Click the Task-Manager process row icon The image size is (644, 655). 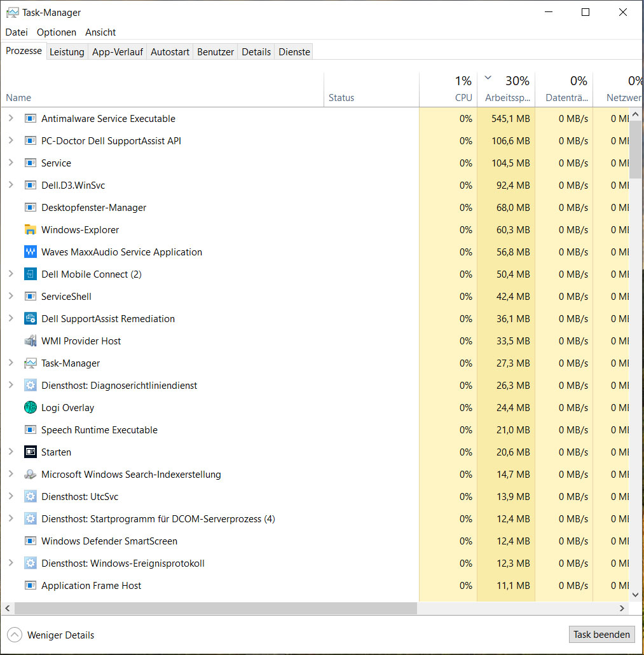(30, 363)
